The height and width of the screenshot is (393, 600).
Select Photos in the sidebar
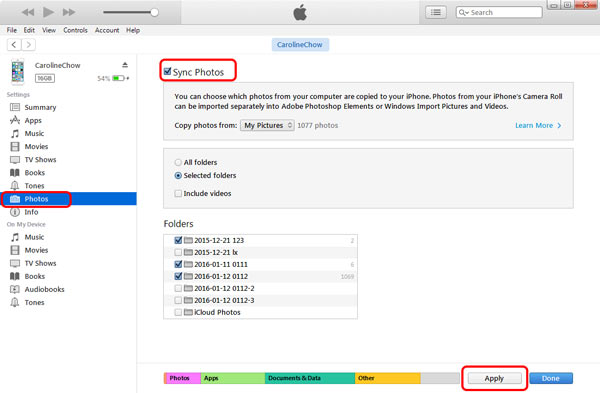pyautogui.click(x=68, y=199)
